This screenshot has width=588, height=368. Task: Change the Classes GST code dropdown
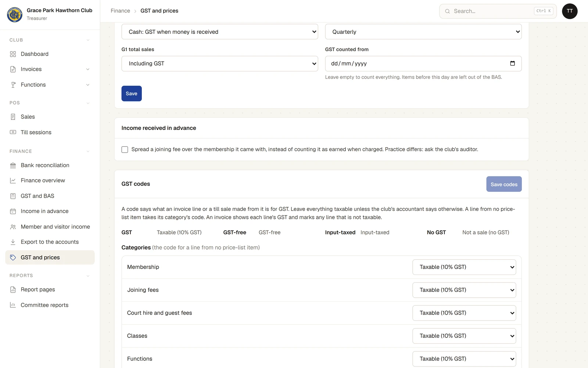(x=464, y=336)
